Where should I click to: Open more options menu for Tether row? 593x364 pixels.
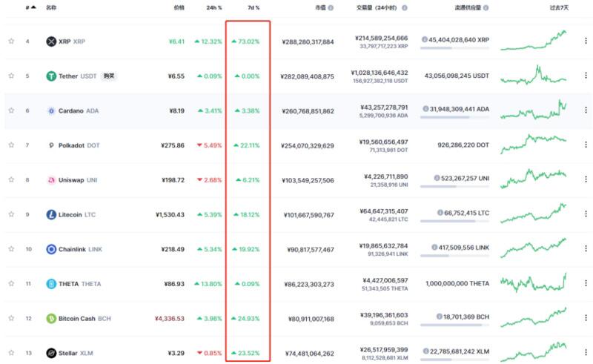[586, 76]
